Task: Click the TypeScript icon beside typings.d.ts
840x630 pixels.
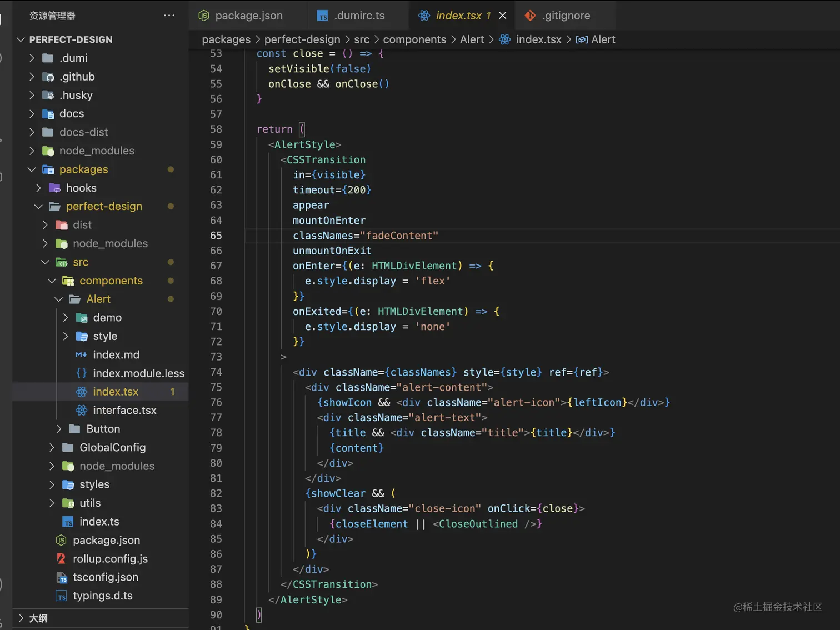Action: coord(62,596)
